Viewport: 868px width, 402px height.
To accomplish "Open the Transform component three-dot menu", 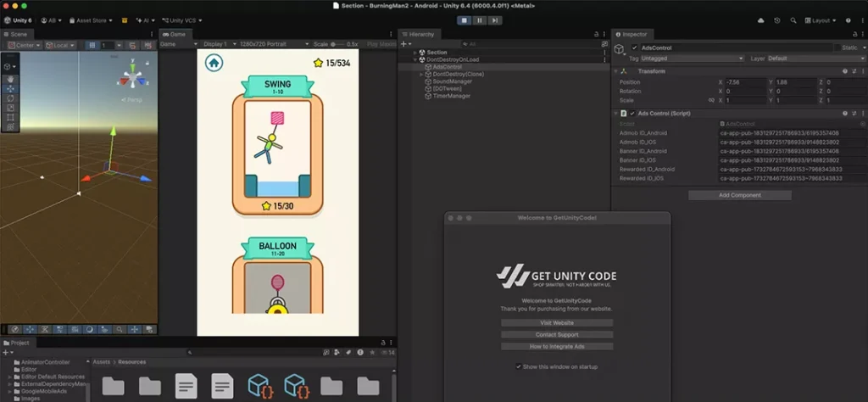I will click(862, 71).
